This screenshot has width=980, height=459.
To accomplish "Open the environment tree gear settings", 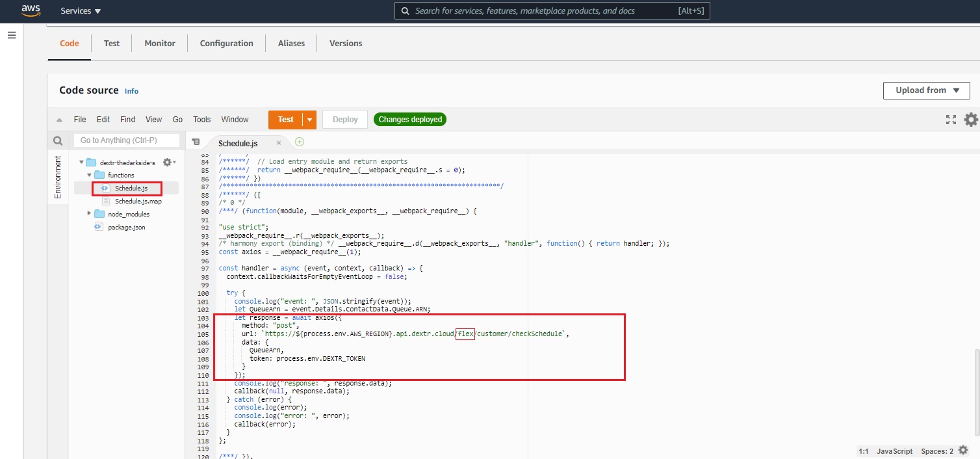I will coord(168,163).
